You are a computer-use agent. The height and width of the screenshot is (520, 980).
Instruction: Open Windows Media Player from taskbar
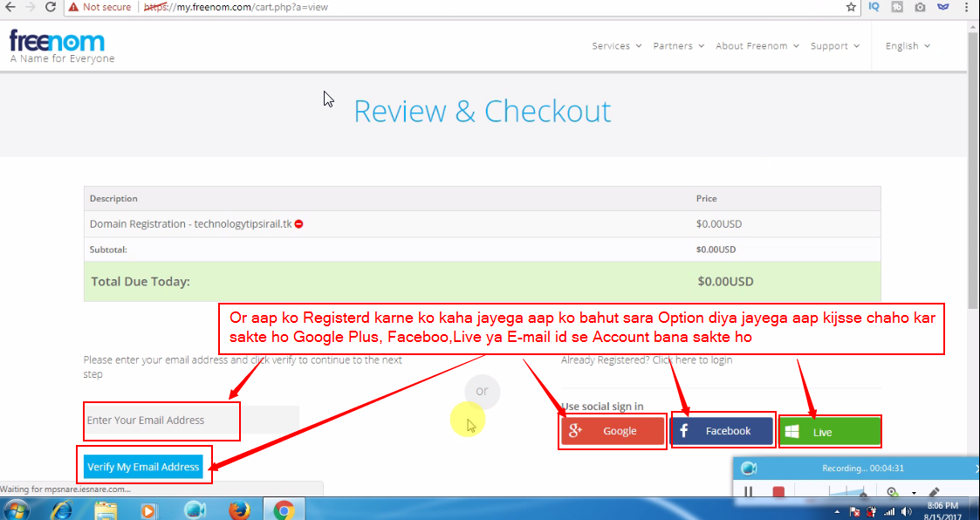(x=148, y=510)
